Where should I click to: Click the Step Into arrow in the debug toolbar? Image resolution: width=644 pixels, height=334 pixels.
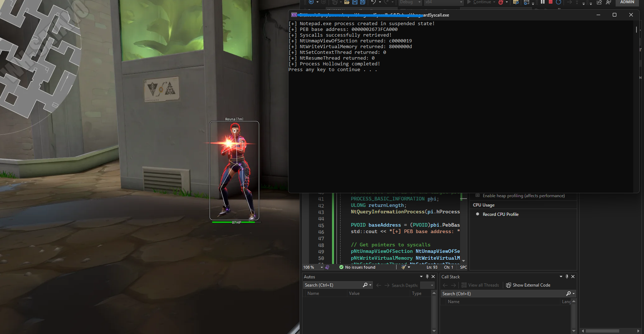pyautogui.click(x=577, y=2)
